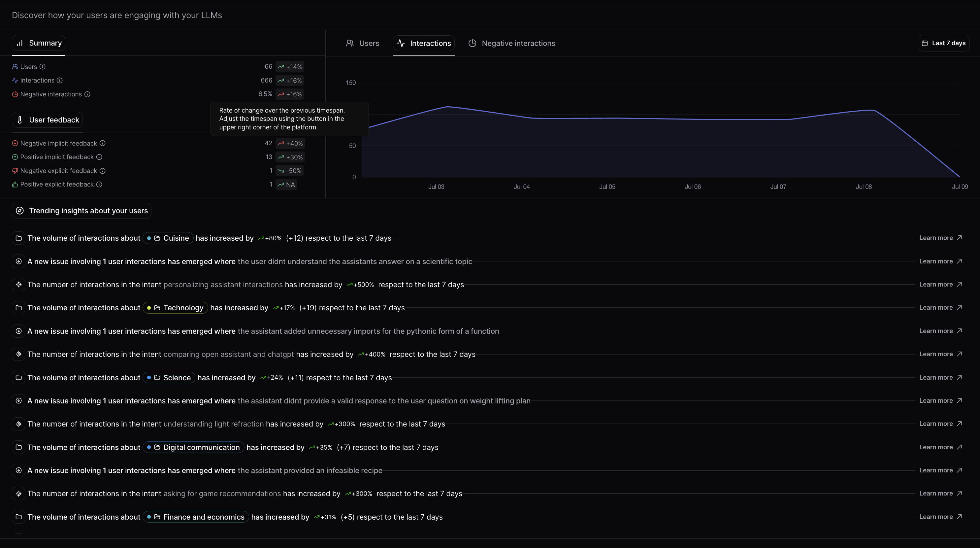This screenshot has width=980, height=548.
Task: Click info icon next to Negative implicit feedback
Action: (x=102, y=144)
